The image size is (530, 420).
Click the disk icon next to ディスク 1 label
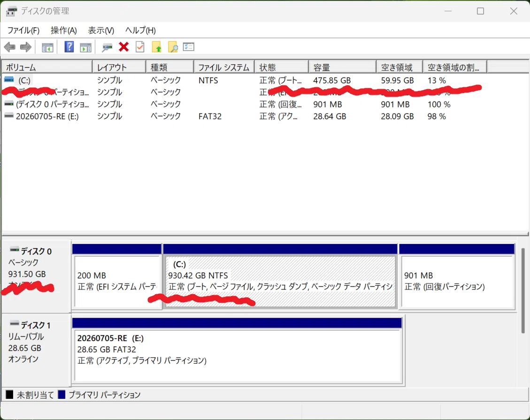[14, 324]
